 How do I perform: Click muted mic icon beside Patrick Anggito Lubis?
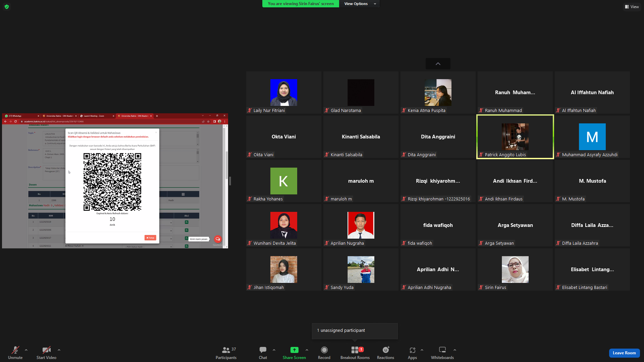[481, 155]
